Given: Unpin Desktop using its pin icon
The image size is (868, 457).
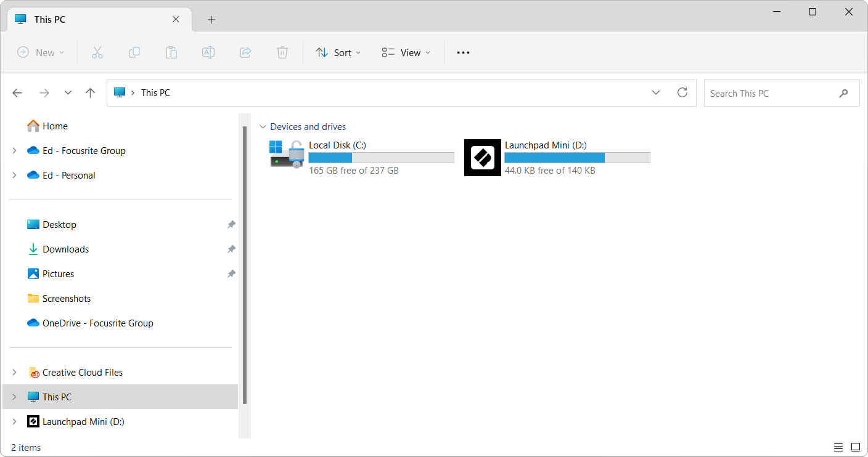Looking at the screenshot, I should [x=231, y=224].
